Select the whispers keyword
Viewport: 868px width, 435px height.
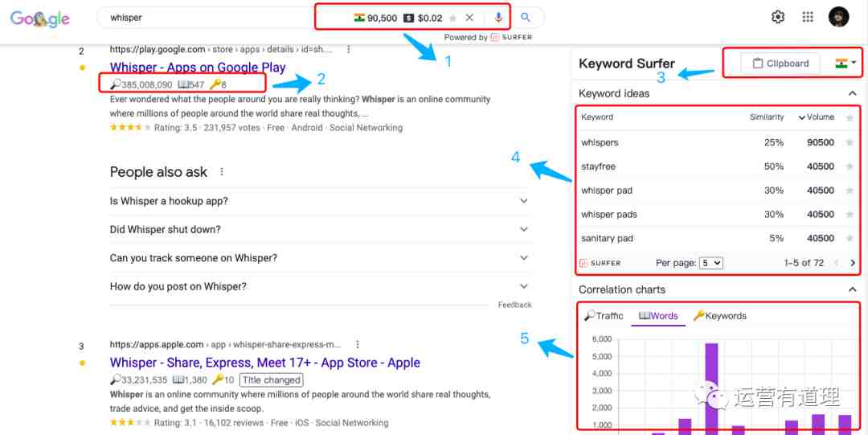(x=600, y=142)
